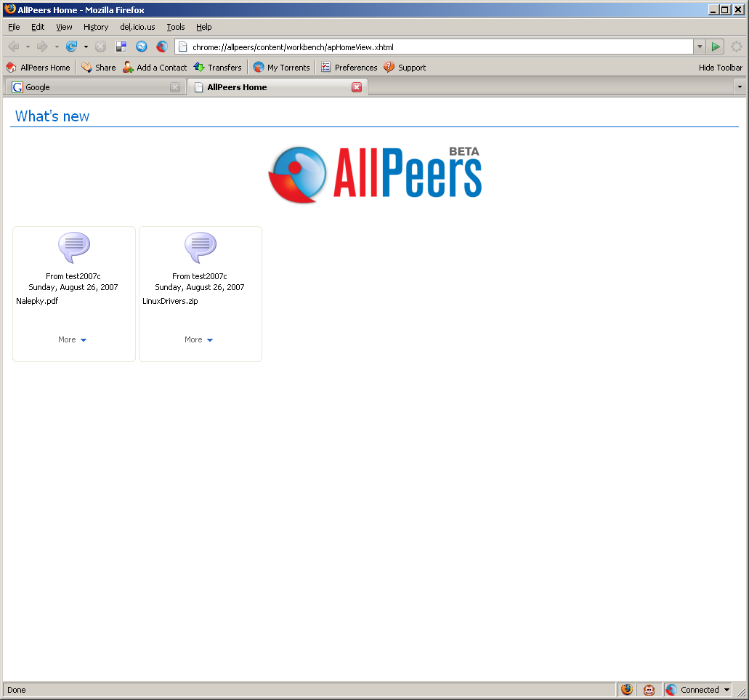Click the page icon in the address bar
This screenshot has width=749, height=700.
(x=183, y=47)
